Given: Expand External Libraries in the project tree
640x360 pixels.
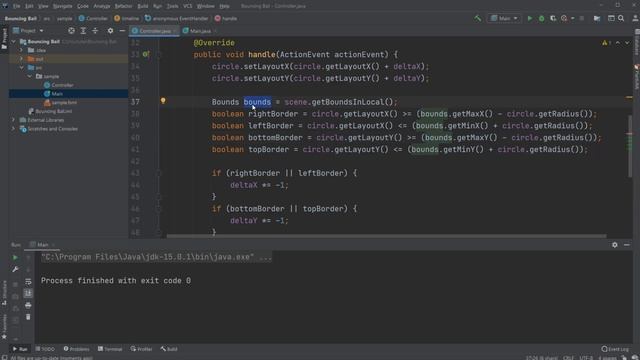Looking at the screenshot, I should tap(13, 120).
